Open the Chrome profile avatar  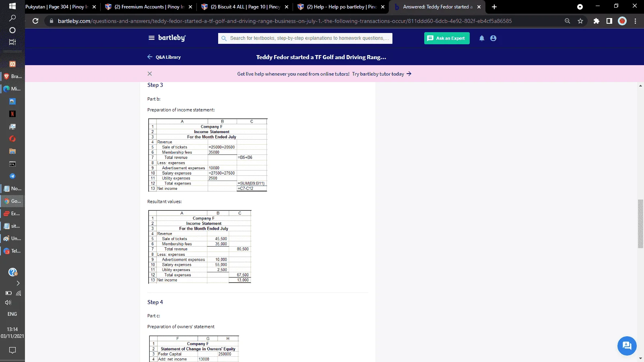point(622,21)
